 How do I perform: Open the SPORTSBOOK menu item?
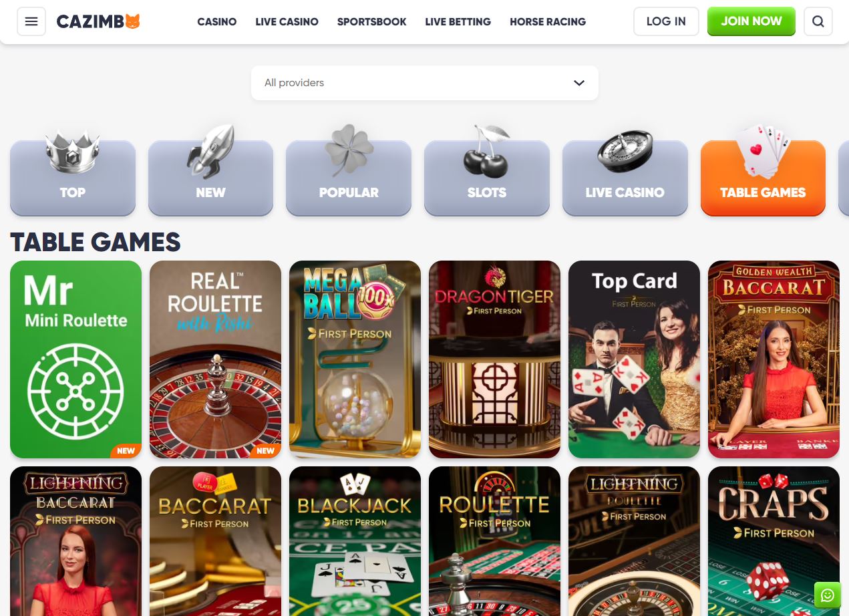click(372, 21)
